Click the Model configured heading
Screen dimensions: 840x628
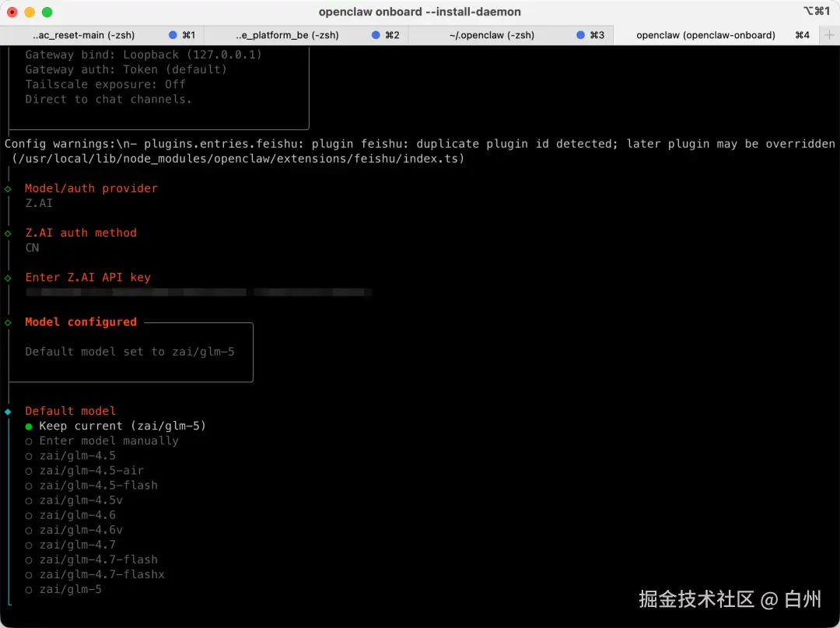tap(81, 322)
